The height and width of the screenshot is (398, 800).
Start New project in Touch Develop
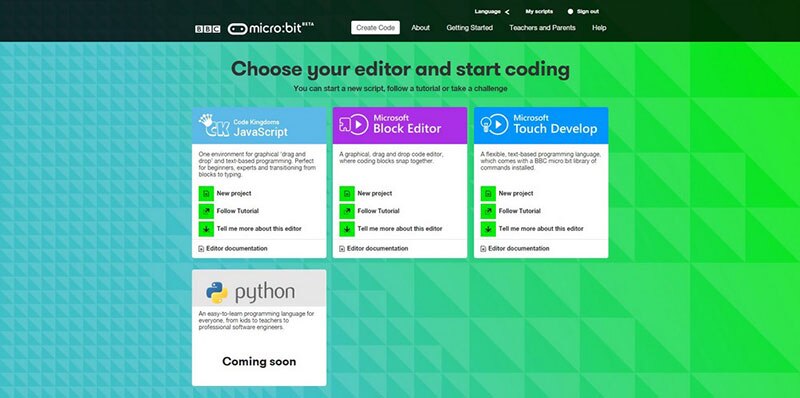[516, 193]
